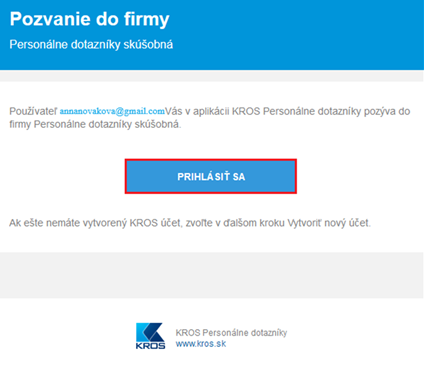The width and height of the screenshot is (424, 365).
Task: Click the blue K emblem in the logo
Action: click(x=150, y=332)
